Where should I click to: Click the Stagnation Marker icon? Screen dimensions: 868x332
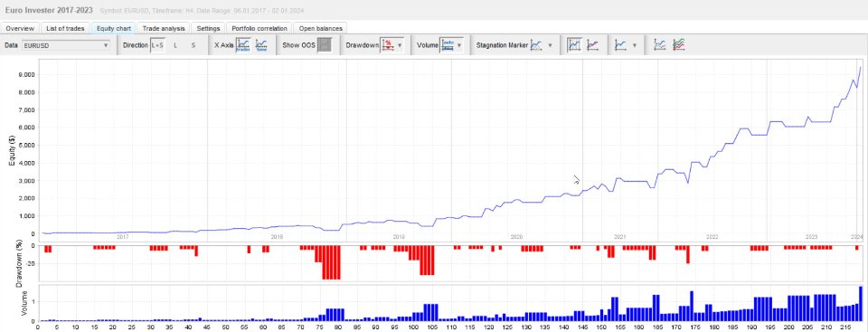click(x=536, y=45)
